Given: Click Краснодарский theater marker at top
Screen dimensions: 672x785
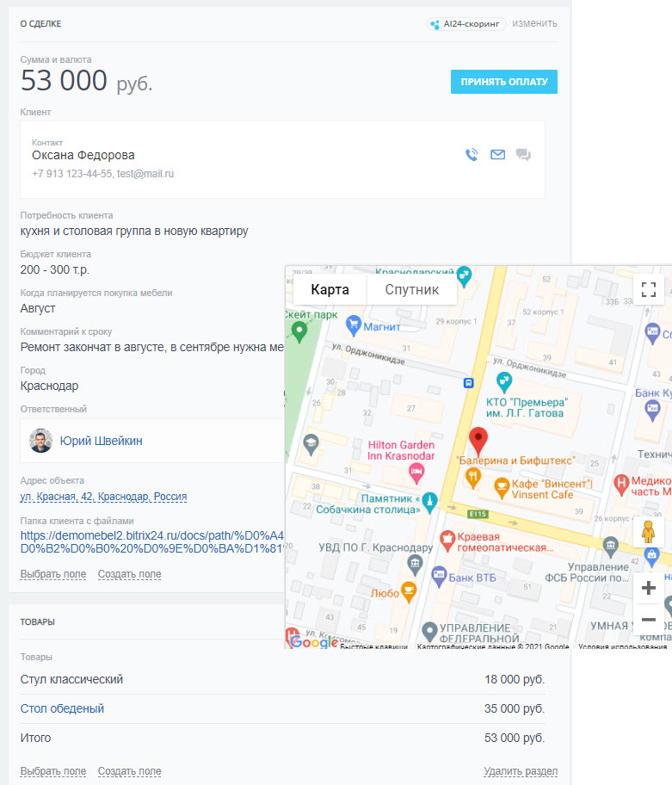Looking at the screenshot, I should point(465,275).
